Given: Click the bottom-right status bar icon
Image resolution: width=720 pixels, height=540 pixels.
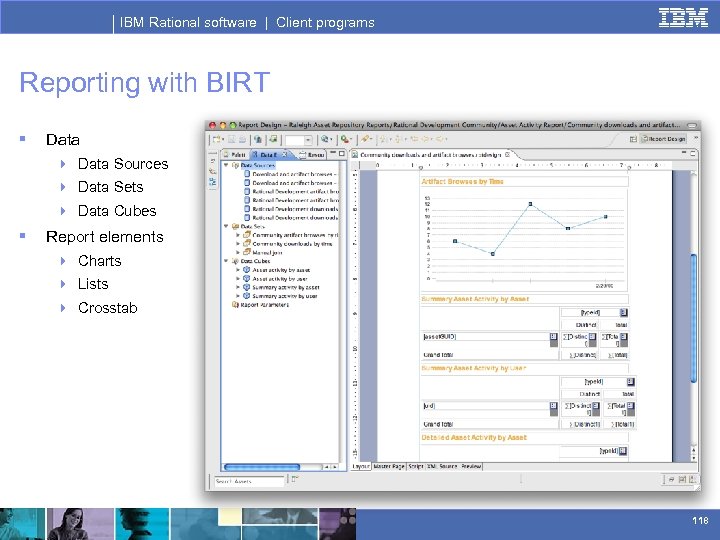Looking at the screenshot, I should tap(692, 479).
